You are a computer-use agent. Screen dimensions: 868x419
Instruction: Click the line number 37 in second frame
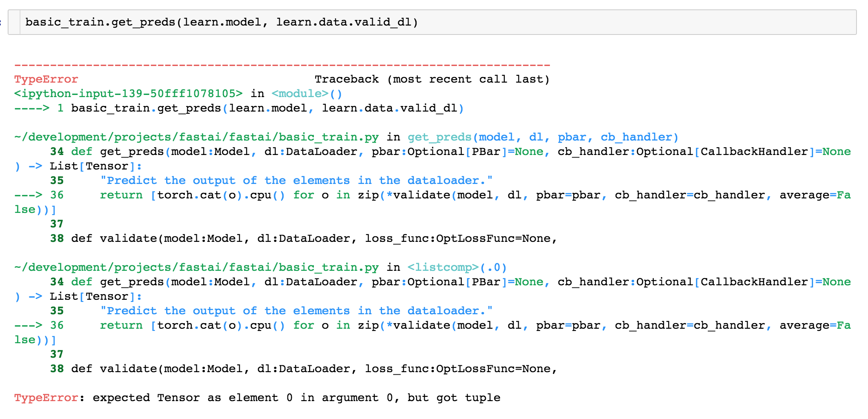pyautogui.click(x=57, y=354)
